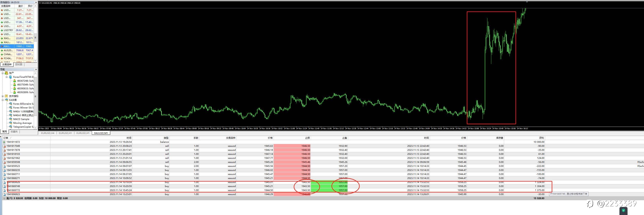
Task: Collapse the EA交易 tree node
Action: click(3, 100)
